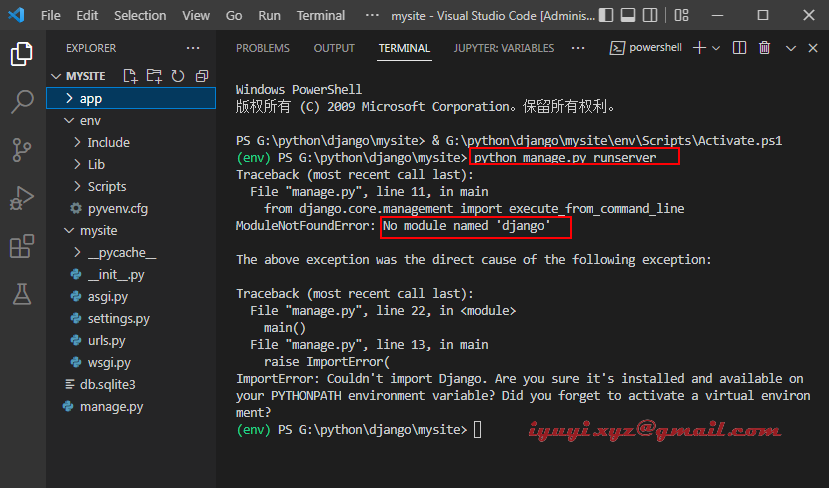Refresh the Explorer file tree
The width and height of the screenshot is (829, 488).
[x=178, y=76]
